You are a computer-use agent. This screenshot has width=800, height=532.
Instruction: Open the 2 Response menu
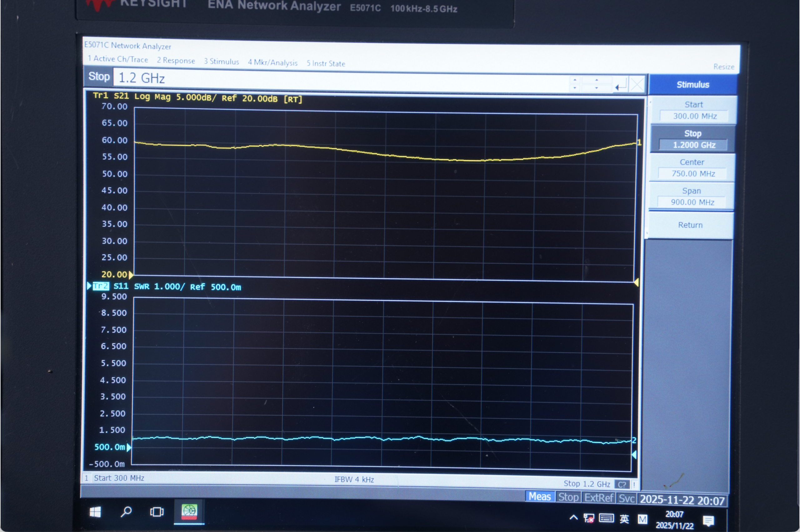[176, 60]
